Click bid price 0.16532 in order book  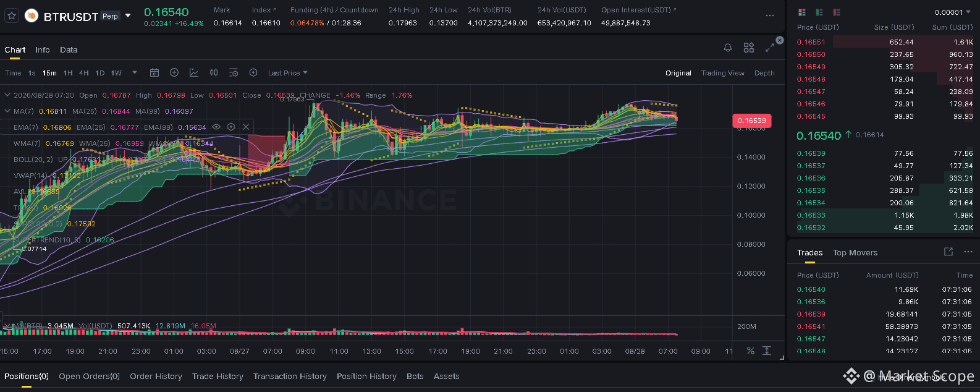tap(811, 228)
